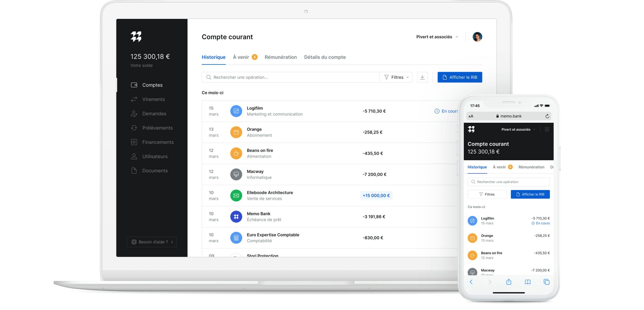644x310 pixels.
Task: Click the Prélèvements icon
Action: tap(134, 128)
